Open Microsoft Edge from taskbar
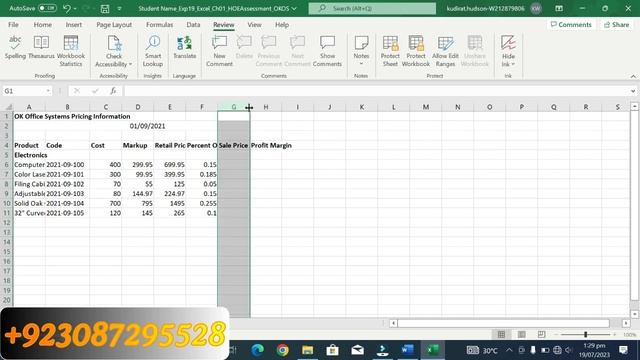This screenshot has width=640, height=360. [257, 350]
